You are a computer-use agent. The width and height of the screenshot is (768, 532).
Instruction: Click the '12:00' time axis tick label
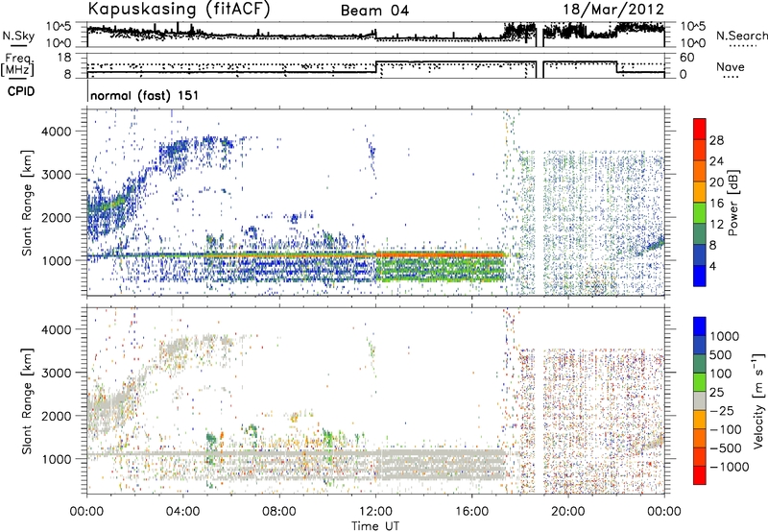tap(375, 512)
